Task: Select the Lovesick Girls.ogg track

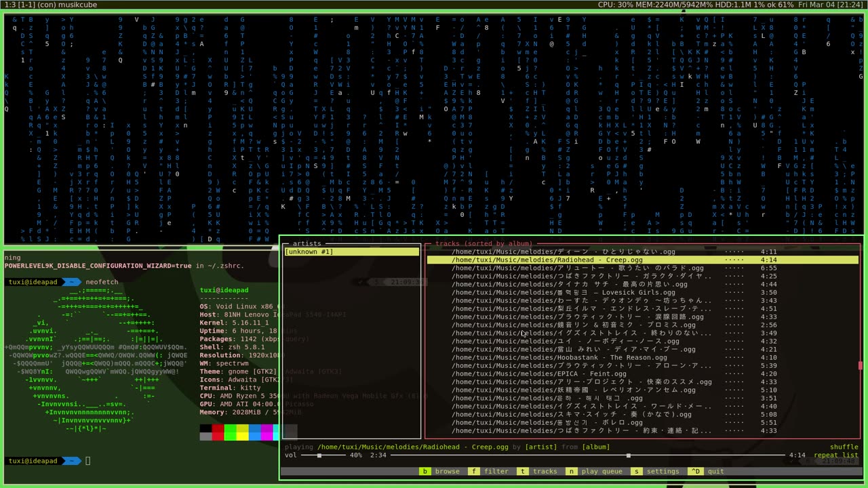Action: 643,293
